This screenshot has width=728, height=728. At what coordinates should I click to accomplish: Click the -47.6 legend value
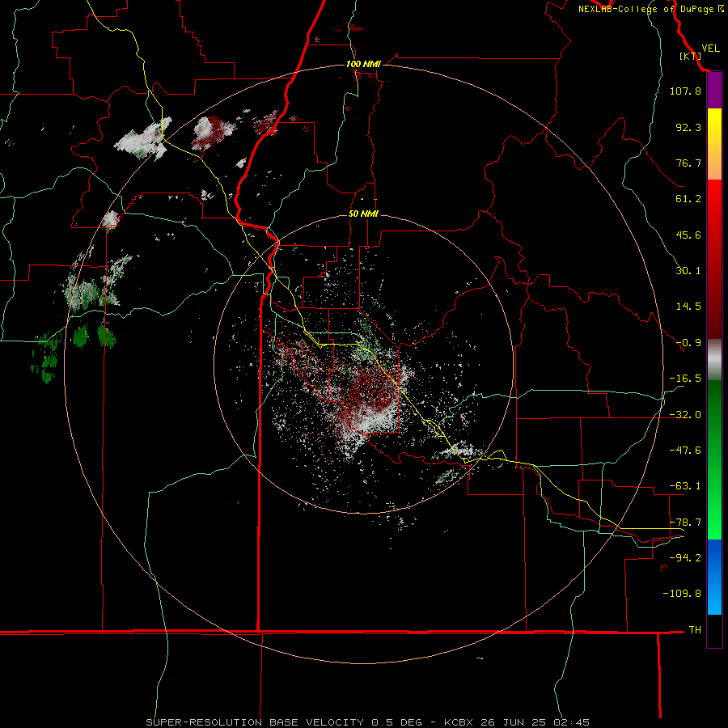tap(685, 451)
